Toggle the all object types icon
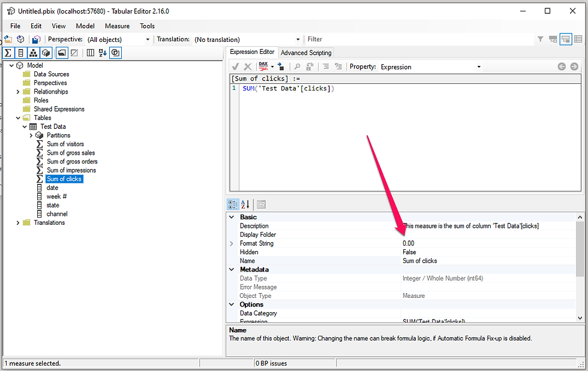 point(115,53)
